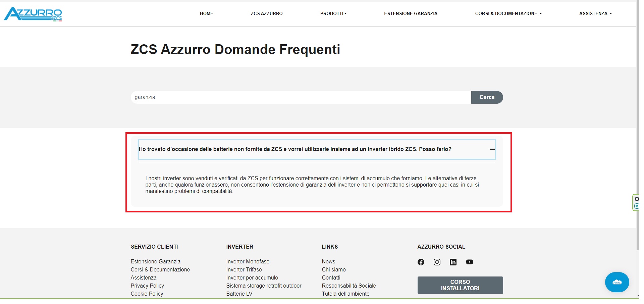
Task: Open Cookie Policy link
Action: 147,294
